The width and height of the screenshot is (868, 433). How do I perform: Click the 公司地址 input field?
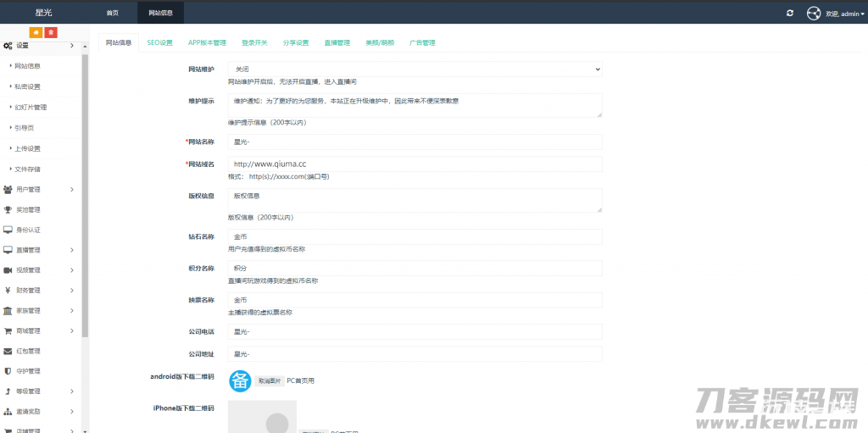[415, 354]
